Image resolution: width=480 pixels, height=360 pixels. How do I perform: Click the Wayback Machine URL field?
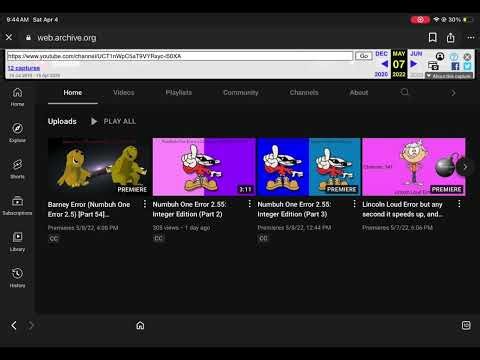click(x=180, y=56)
